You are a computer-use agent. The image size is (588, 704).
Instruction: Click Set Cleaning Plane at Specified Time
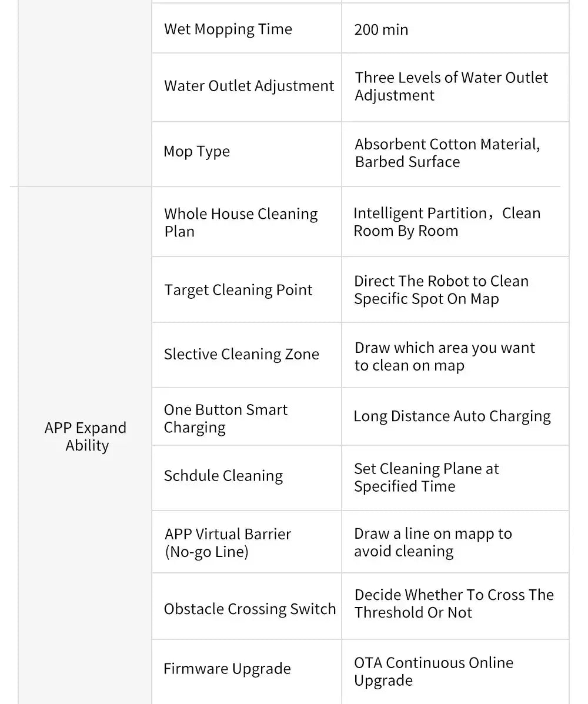click(x=426, y=477)
